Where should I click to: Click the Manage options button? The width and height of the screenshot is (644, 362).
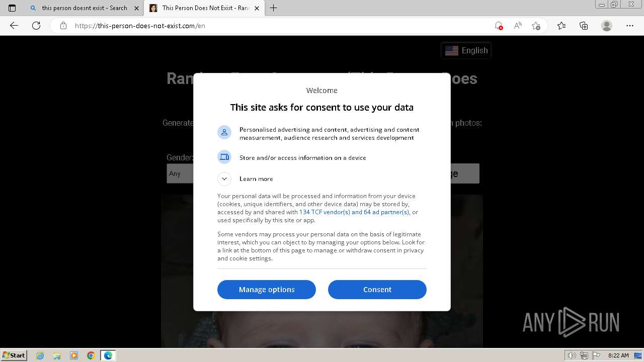click(x=267, y=290)
